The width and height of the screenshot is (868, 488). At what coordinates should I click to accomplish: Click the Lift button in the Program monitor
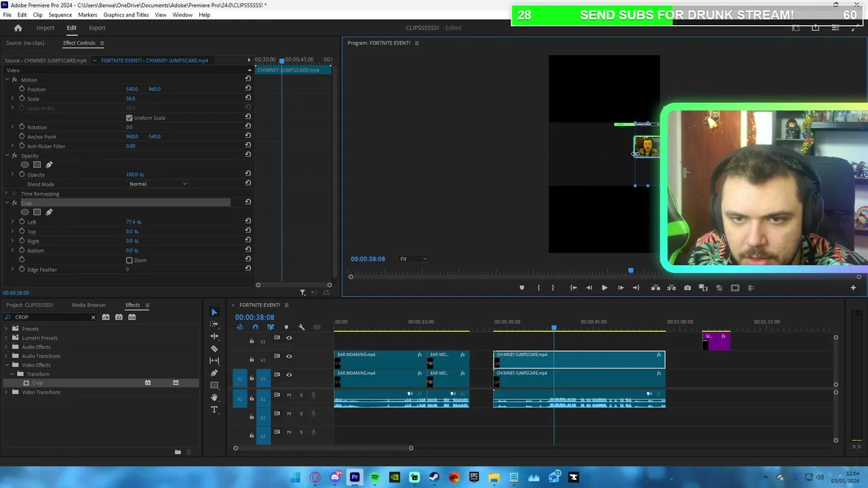pos(656,288)
